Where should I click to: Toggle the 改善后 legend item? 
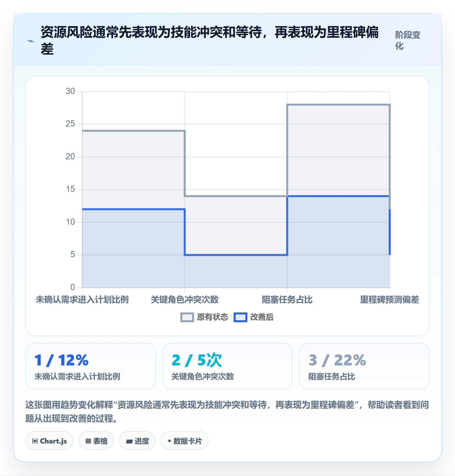(254, 317)
